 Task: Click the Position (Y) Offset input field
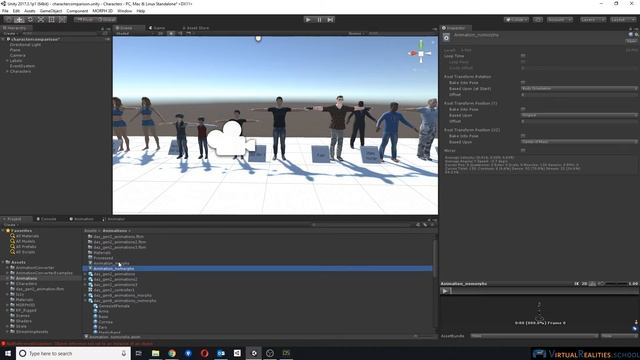pos(579,121)
